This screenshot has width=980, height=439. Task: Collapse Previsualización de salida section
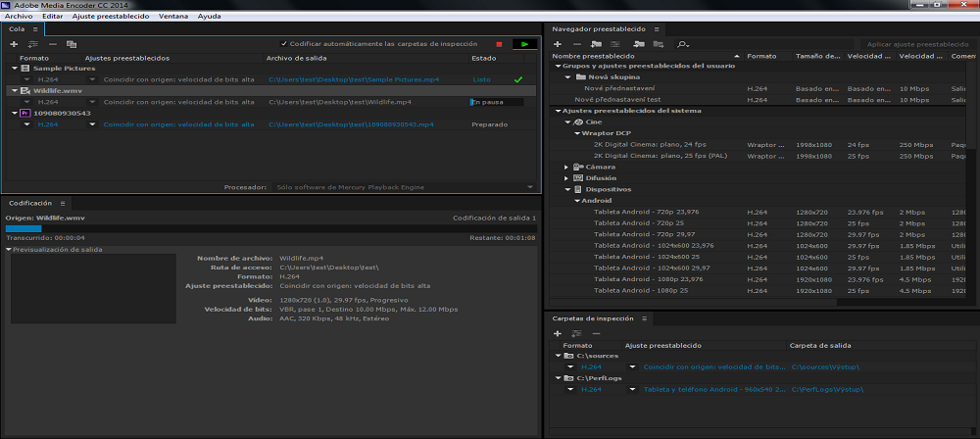tap(9, 250)
